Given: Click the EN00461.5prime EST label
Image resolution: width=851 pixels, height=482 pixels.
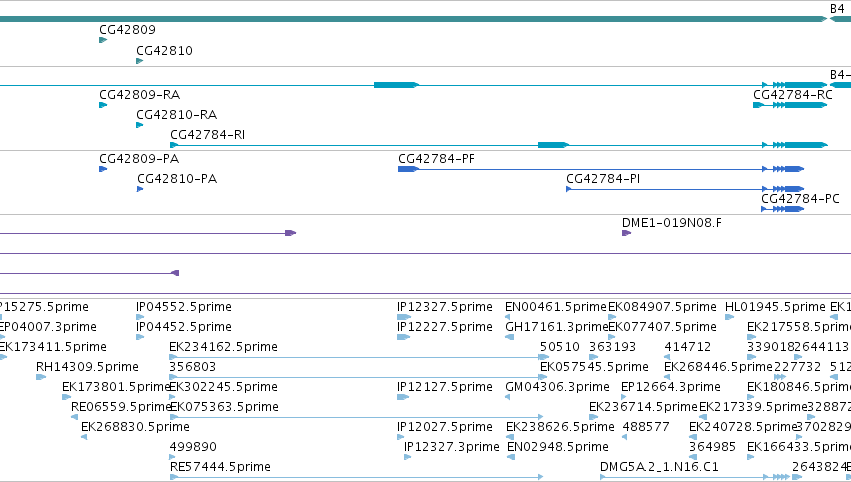Looking at the screenshot, I should (556, 307).
